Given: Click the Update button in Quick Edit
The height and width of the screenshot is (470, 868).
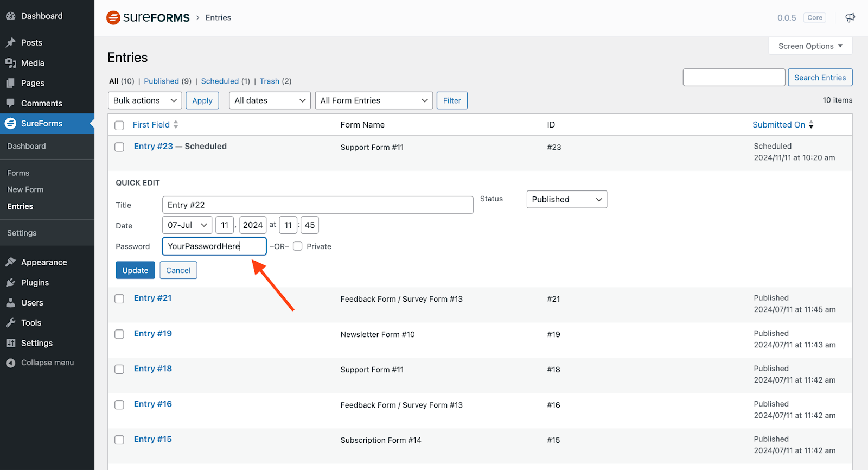Looking at the screenshot, I should click(x=135, y=270).
